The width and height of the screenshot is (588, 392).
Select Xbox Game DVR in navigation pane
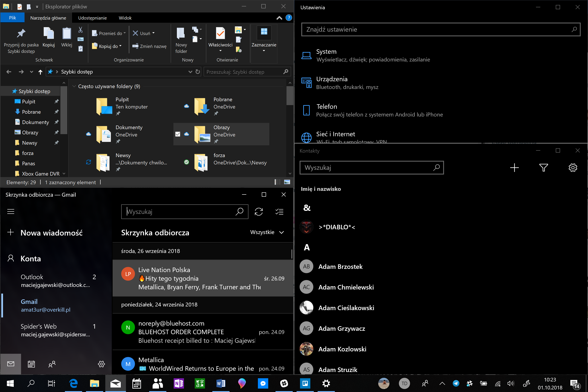pos(40,174)
